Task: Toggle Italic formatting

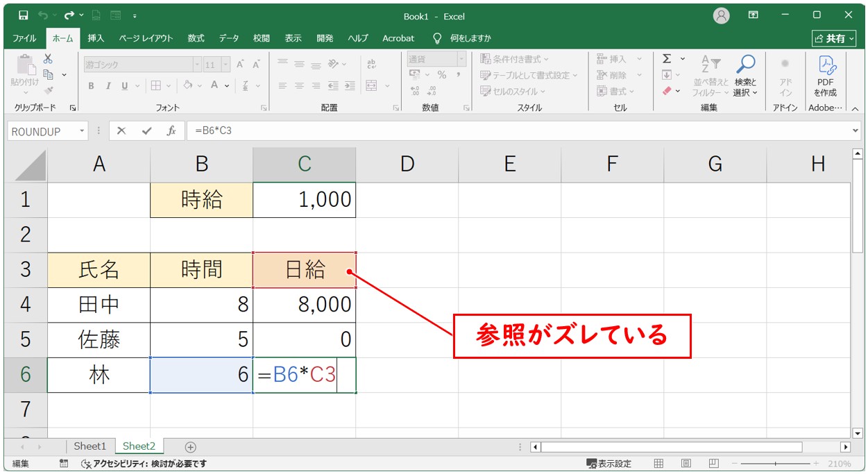Action: click(108, 86)
